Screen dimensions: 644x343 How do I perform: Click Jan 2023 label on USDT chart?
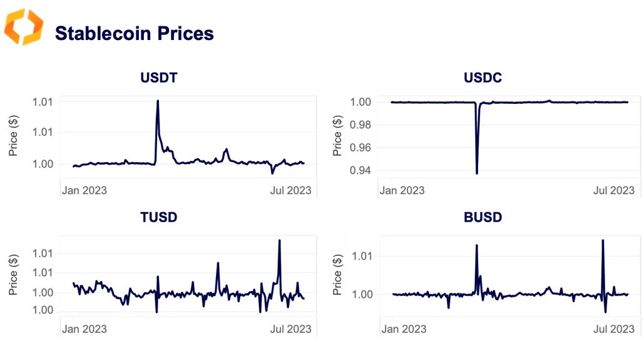pos(84,190)
